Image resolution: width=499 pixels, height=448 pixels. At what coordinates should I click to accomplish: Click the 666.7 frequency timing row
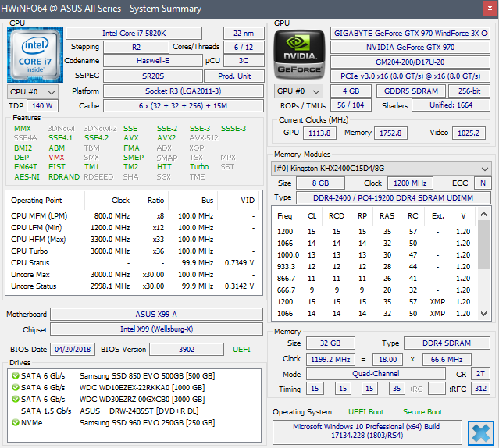click(x=373, y=290)
